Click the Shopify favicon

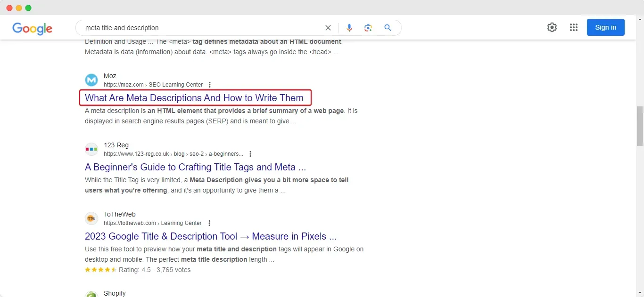(91, 294)
